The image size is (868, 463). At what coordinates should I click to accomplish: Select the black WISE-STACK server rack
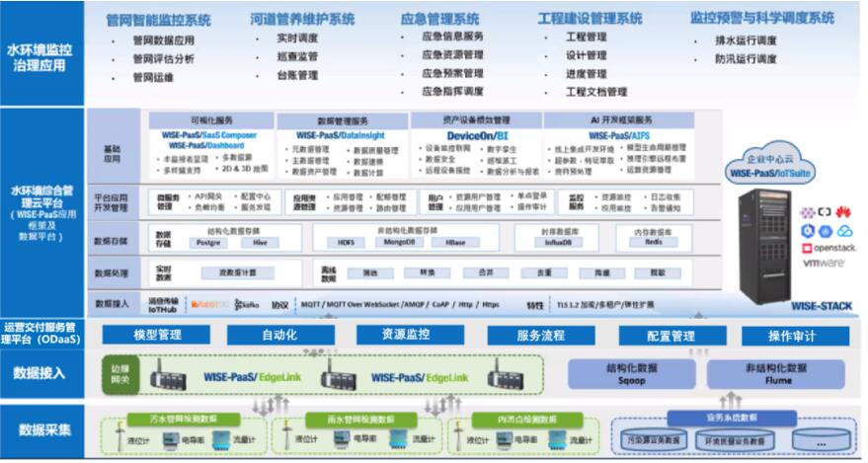click(x=766, y=246)
